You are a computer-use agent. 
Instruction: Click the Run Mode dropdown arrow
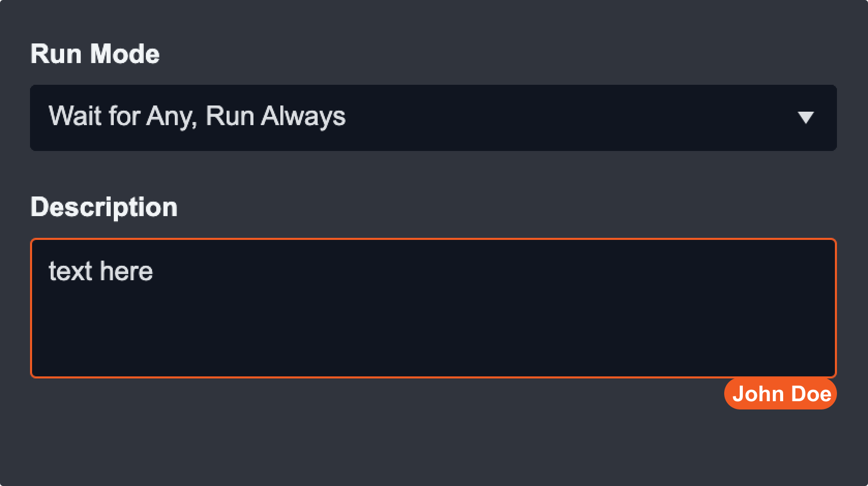click(x=805, y=117)
